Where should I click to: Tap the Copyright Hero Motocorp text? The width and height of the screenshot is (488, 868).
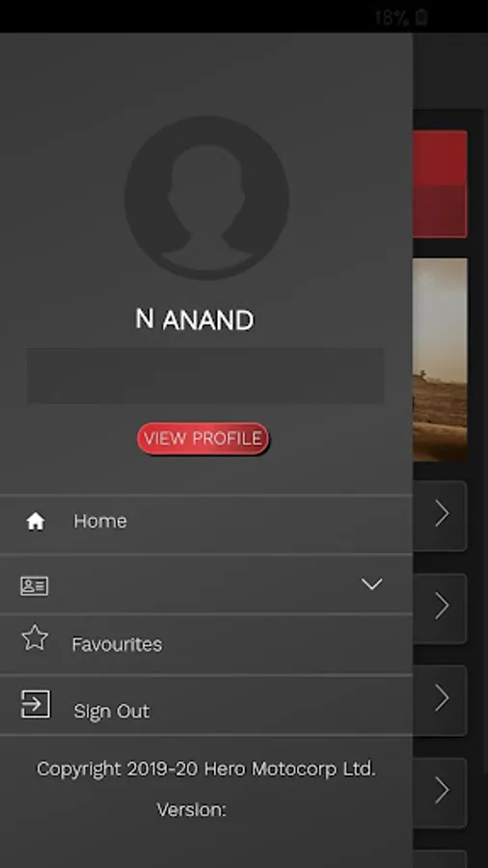[x=205, y=769]
